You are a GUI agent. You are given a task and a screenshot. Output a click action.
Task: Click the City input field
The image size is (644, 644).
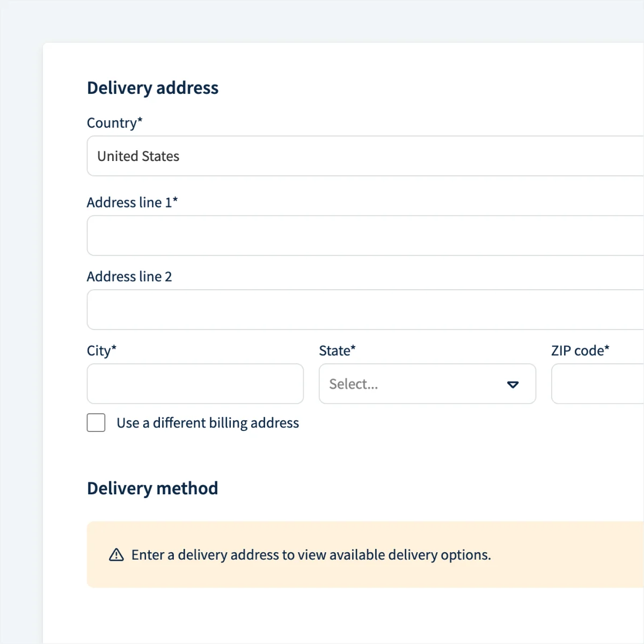click(195, 384)
